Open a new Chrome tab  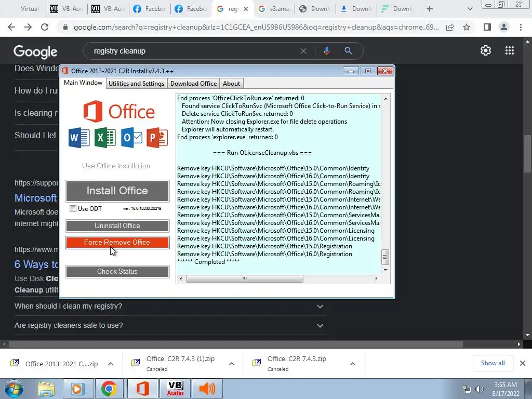[x=430, y=9]
